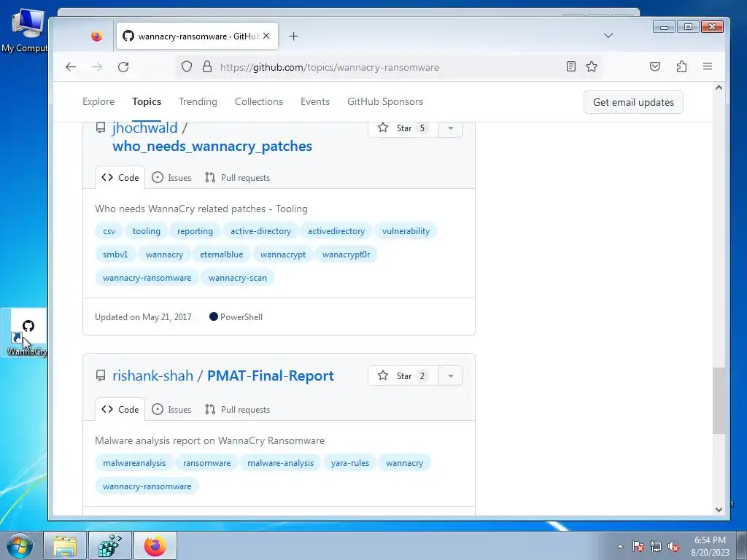Open the Trending navigation link
Image resolution: width=747 pixels, height=560 pixels.
[198, 102]
